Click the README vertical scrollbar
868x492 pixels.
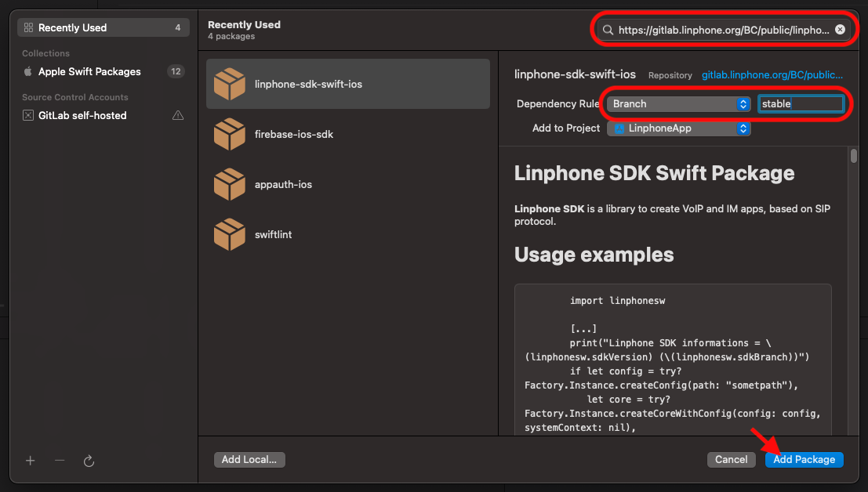point(854,156)
